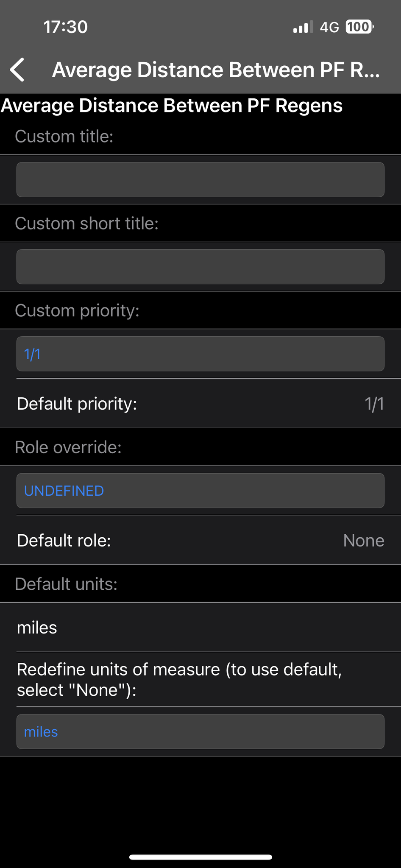Tap the 4G network indicator

pos(329,28)
